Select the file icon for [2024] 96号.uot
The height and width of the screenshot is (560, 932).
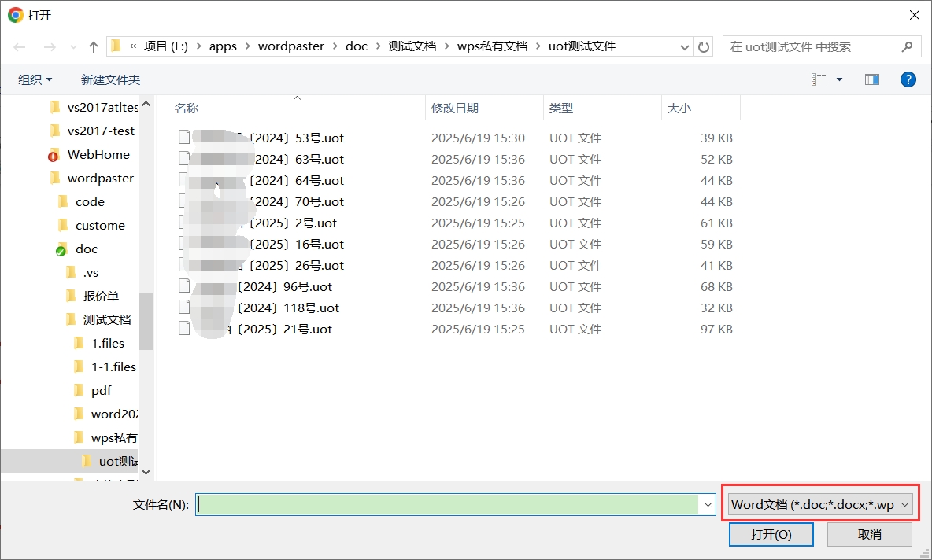coord(184,287)
